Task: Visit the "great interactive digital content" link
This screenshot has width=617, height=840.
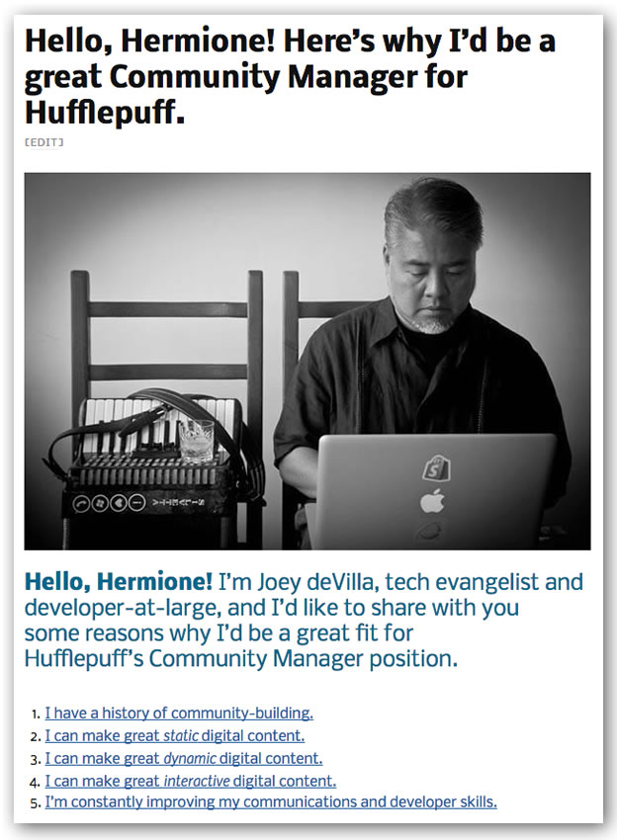Action: click(x=190, y=781)
